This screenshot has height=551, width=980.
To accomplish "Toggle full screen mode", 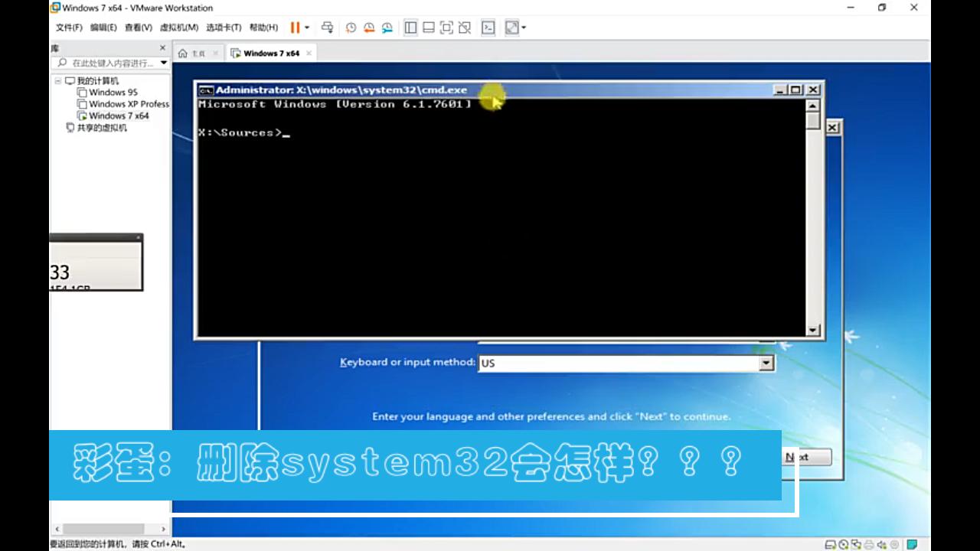I will point(446,28).
